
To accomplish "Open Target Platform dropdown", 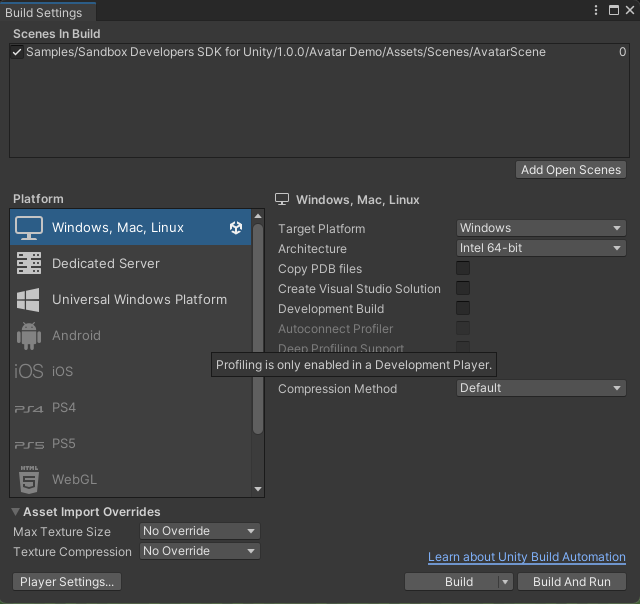I will click(x=541, y=228).
